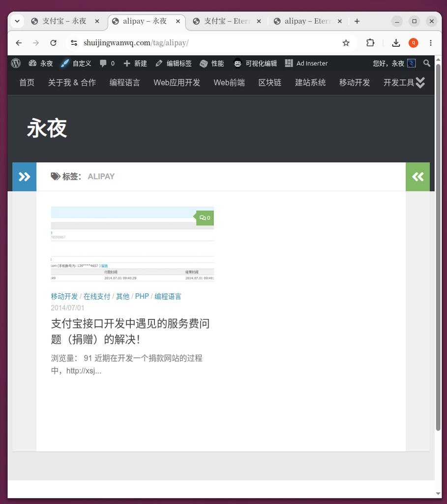Viewport: 447px width, 504px height.
Task: Open the PHP category link
Action: pyautogui.click(x=142, y=296)
